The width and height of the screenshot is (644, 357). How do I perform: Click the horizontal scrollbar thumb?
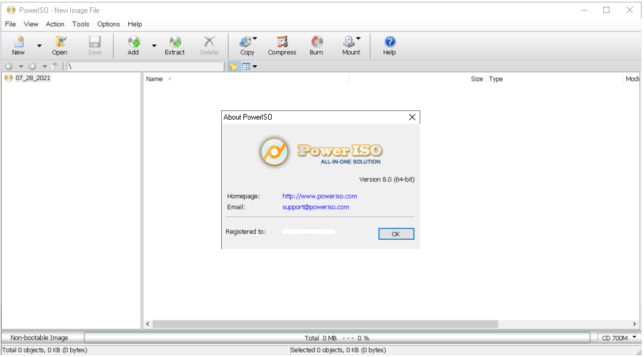tap(325, 324)
